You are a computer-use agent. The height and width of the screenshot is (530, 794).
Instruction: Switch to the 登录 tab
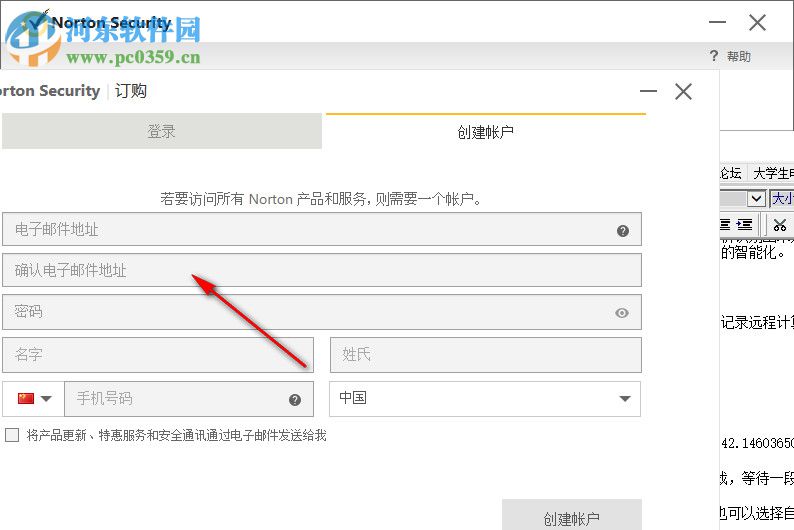162,131
